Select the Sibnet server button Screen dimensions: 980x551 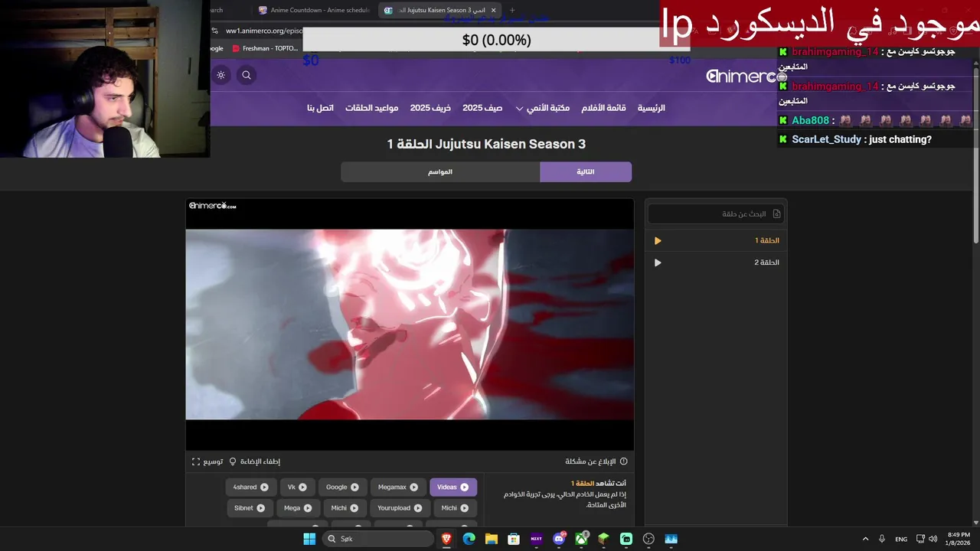pos(250,508)
